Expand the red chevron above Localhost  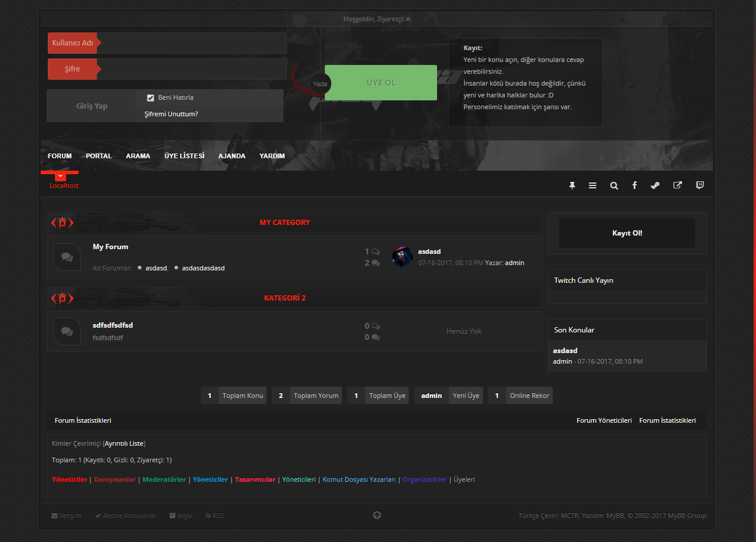pos(60,176)
